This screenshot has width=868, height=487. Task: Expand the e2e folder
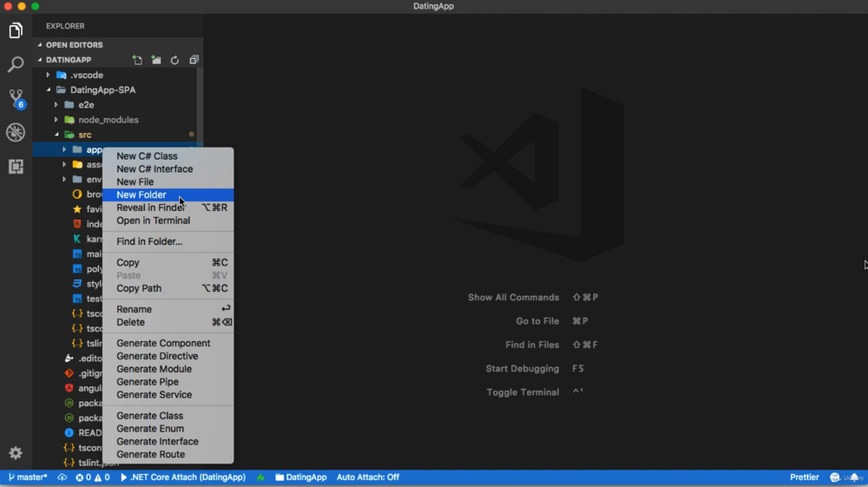(x=56, y=104)
